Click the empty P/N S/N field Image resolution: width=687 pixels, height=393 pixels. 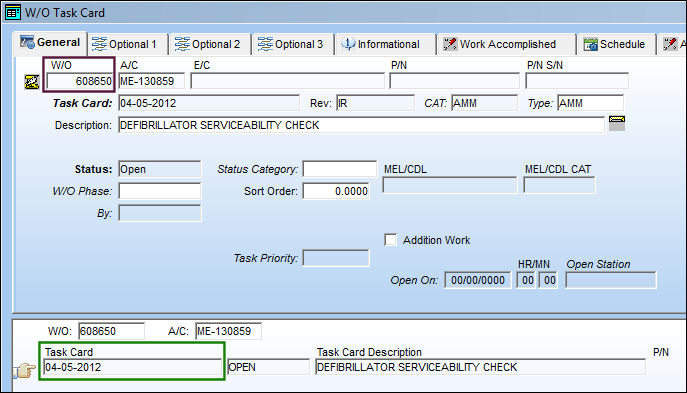coord(577,81)
